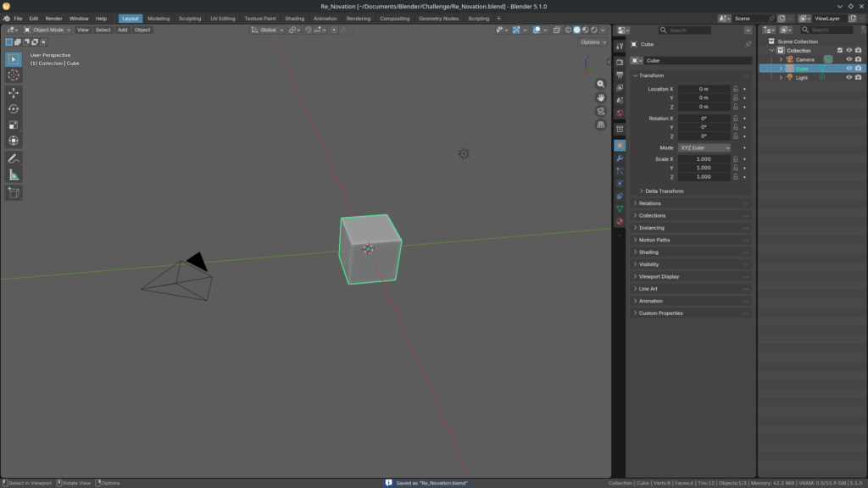Open the Object Mode dropdown
Screen dimensions: 868x488
[47, 30]
